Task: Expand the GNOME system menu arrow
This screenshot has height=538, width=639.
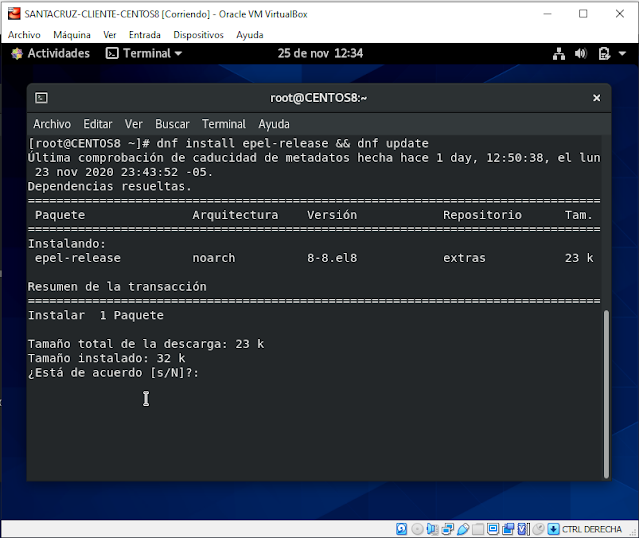Action: (622, 53)
